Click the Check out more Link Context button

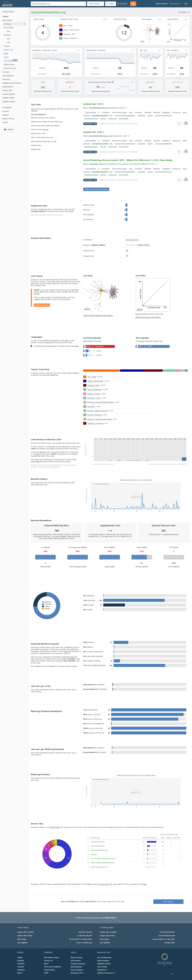point(96,189)
